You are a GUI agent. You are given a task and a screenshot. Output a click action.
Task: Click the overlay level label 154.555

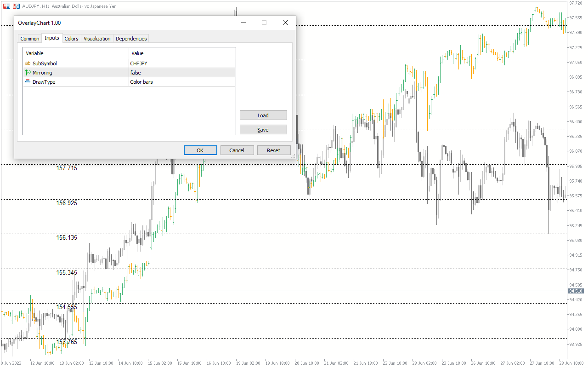click(x=67, y=307)
